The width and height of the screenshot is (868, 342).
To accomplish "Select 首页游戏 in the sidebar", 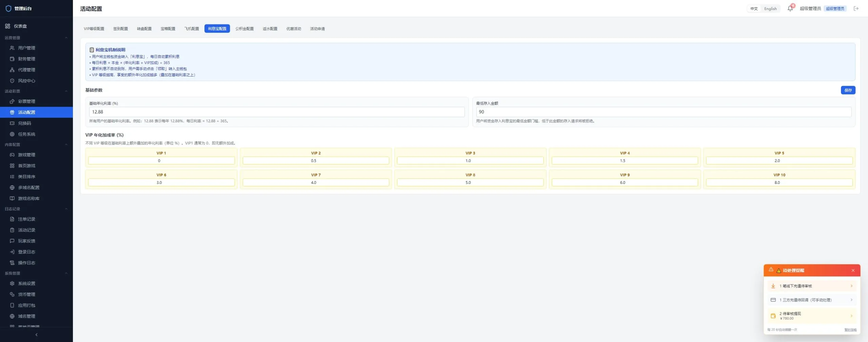I will click(x=36, y=166).
